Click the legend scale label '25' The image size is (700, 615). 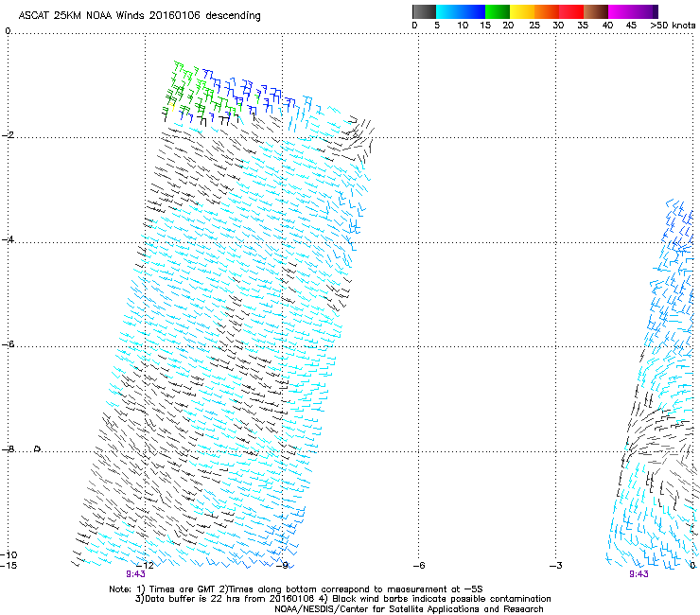534,26
